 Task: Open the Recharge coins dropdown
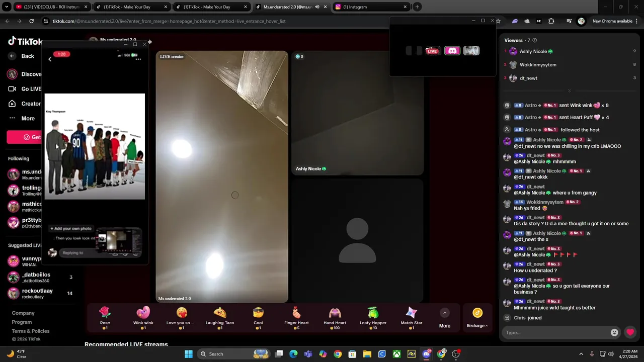point(477,318)
